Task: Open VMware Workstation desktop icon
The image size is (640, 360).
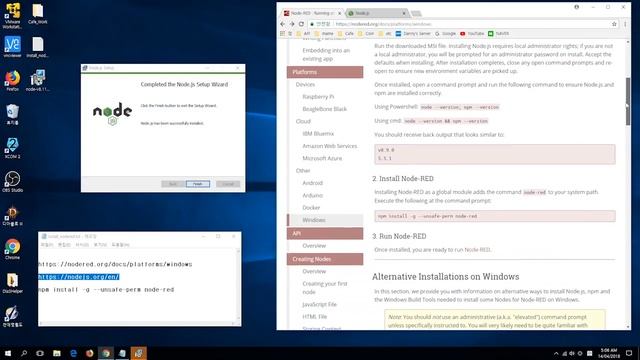Action: (x=12, y=16)
